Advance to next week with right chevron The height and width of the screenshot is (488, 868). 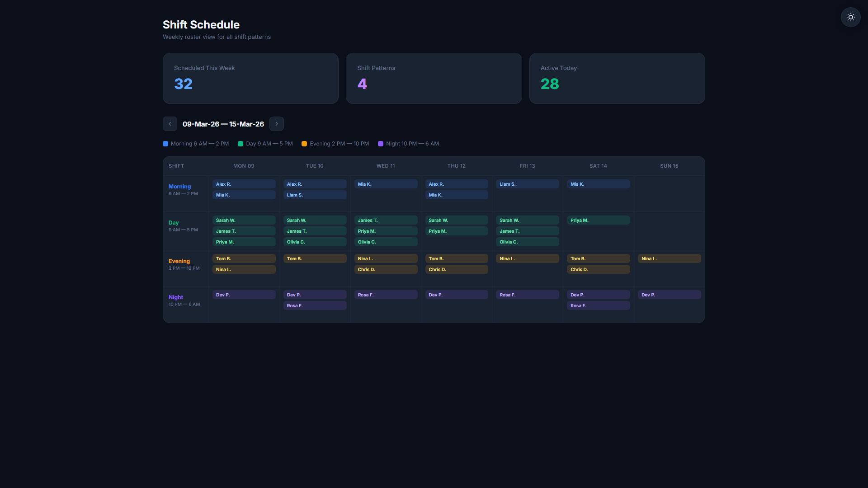pos(277,124)
